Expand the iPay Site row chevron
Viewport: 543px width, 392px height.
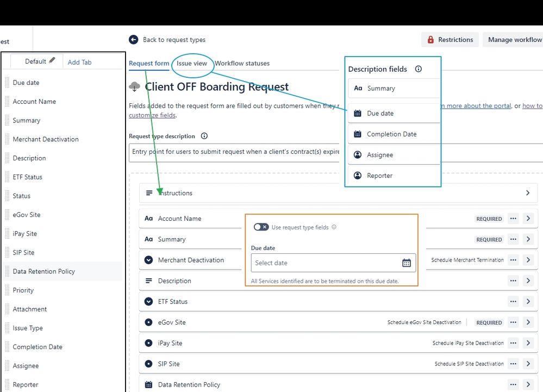[528, 343]
